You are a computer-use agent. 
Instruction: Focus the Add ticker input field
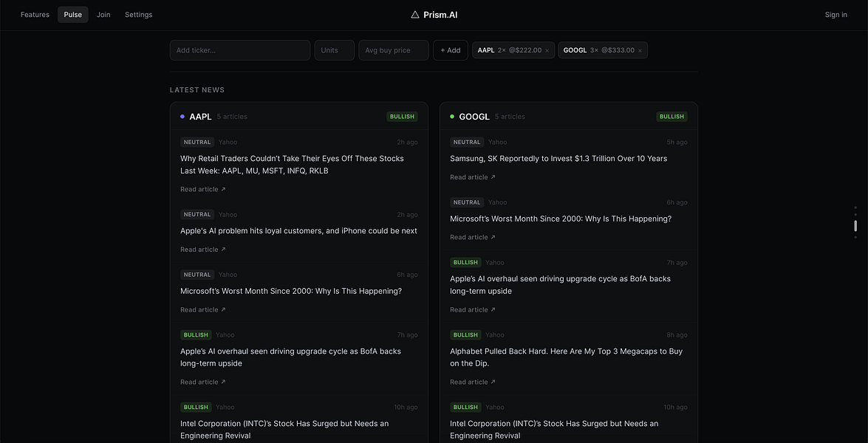(240, 50)
